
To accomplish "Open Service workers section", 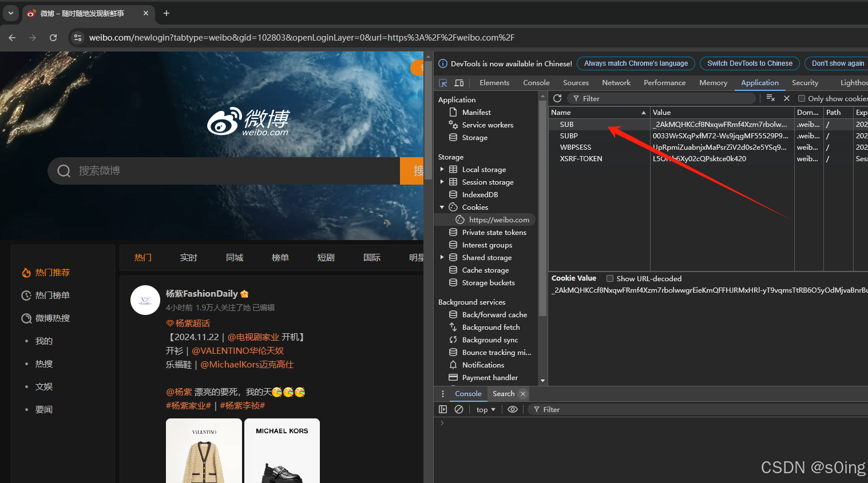I will (x=487, y=125).
